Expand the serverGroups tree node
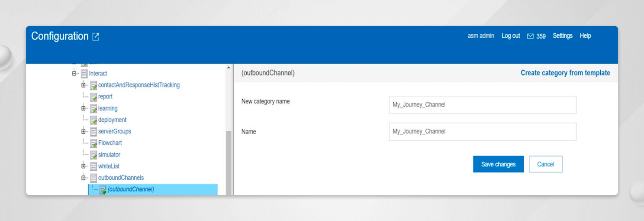The image size is (644, 221). click(84, 131)
